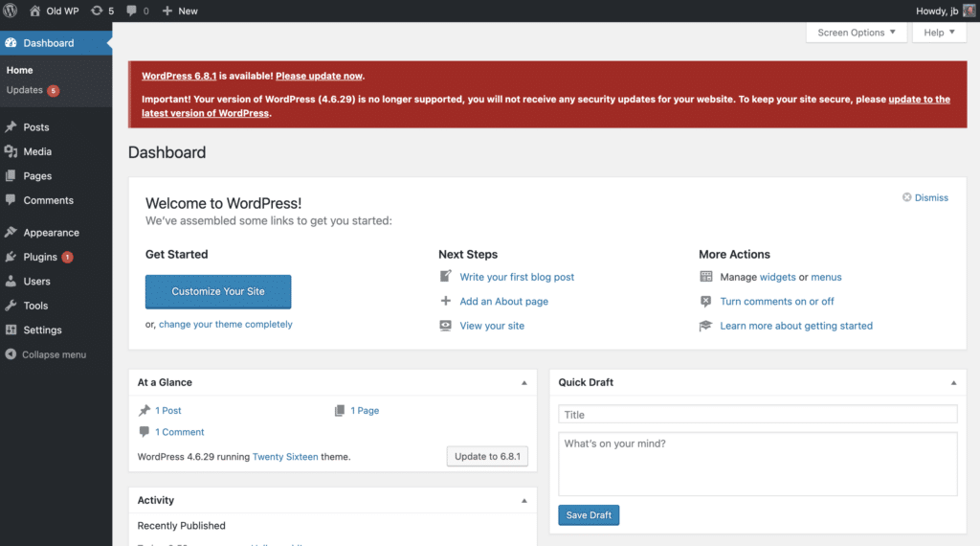
Task: Click the WordPress logo in admin bar
Action: [10, 11]
